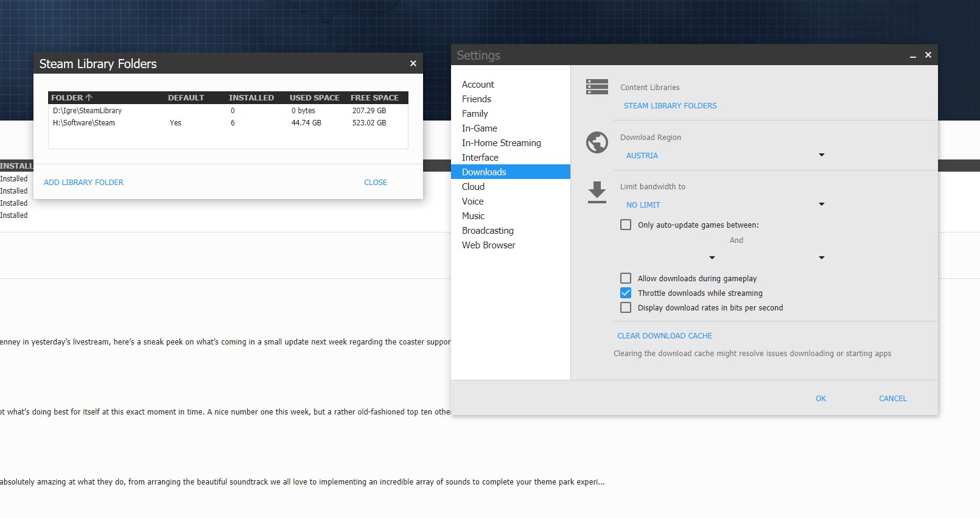This screenshot has width=980, height=518.
Task: Click the 523.02 GB free space cell
Action: coord(369,123)
